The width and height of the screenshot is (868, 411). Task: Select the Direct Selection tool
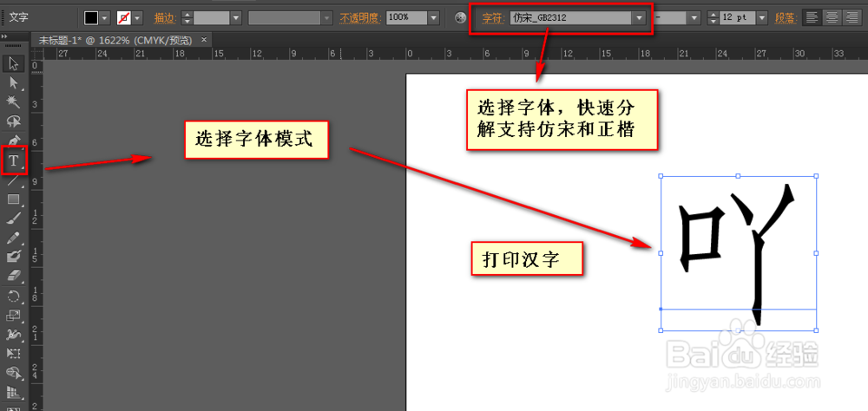click(14, 82)
